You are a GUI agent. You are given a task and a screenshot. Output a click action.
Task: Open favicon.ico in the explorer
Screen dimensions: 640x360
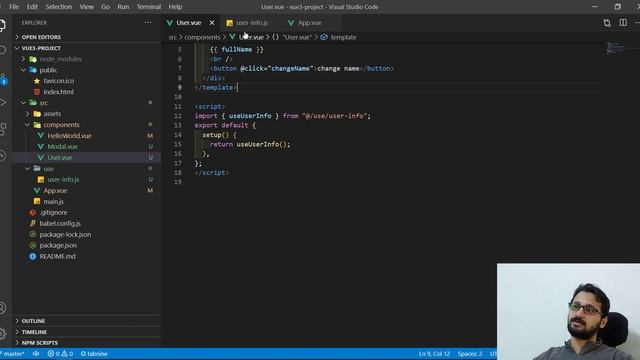(x=58, y=81)
